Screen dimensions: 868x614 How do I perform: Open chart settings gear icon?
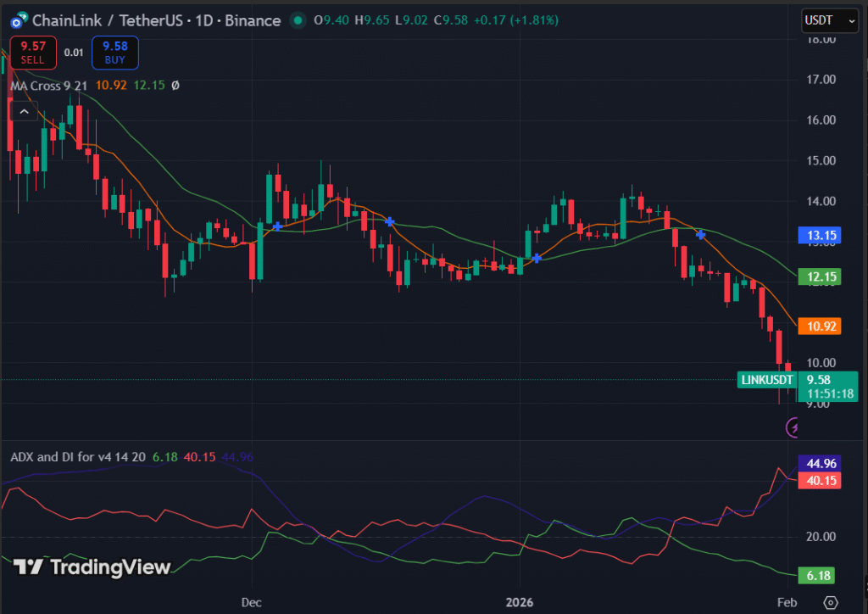[x=831, y=602]
